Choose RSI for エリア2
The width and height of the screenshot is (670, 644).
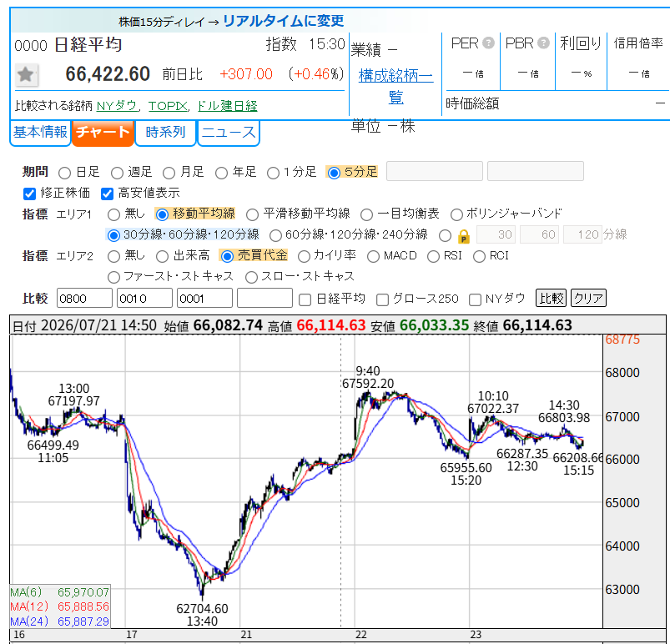click(x=433, y=256)
